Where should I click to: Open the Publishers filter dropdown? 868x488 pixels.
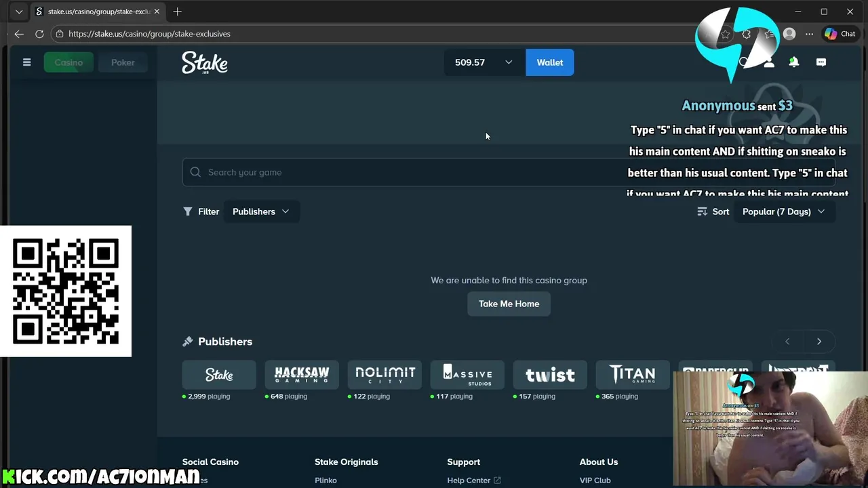coord(261,211)
